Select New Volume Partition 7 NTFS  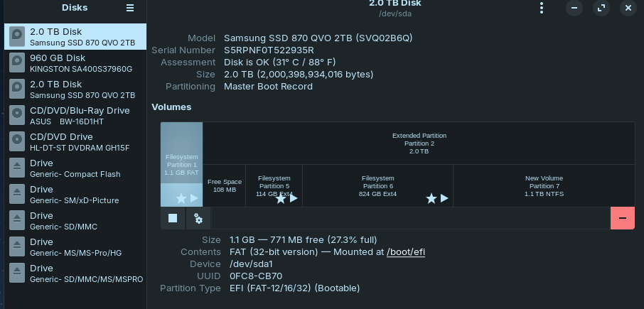[x=544, y=185]
